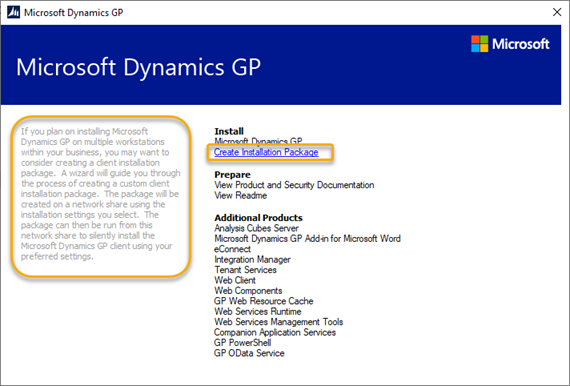Click the Dynamics GP title bar icon
570x386 pixels.
[13, 12]
